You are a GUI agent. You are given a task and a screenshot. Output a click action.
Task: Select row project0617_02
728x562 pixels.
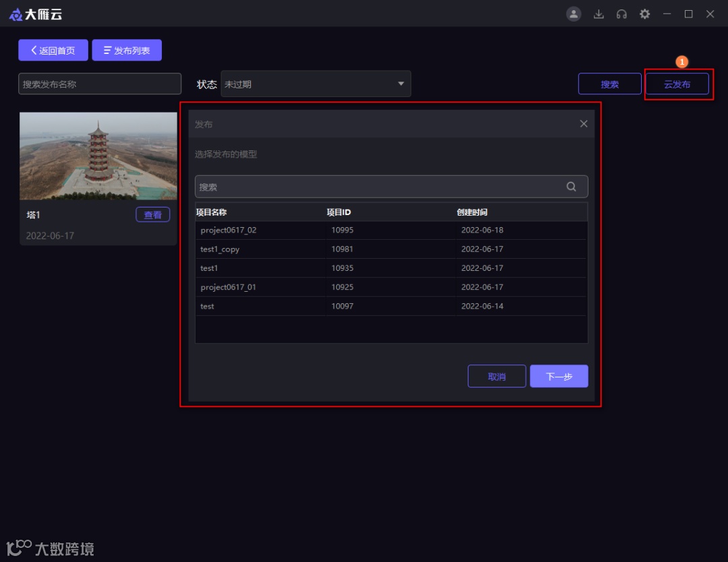(x=391, y=230)
